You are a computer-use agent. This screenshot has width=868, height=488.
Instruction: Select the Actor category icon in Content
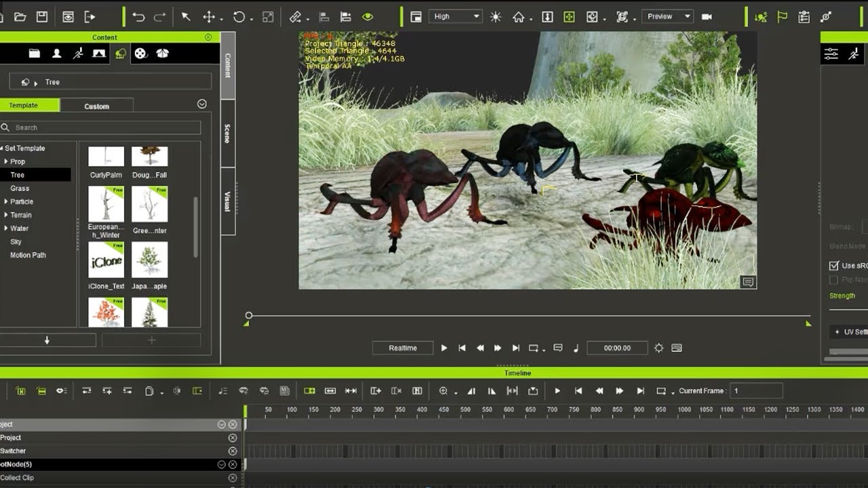tap(56, 54)
